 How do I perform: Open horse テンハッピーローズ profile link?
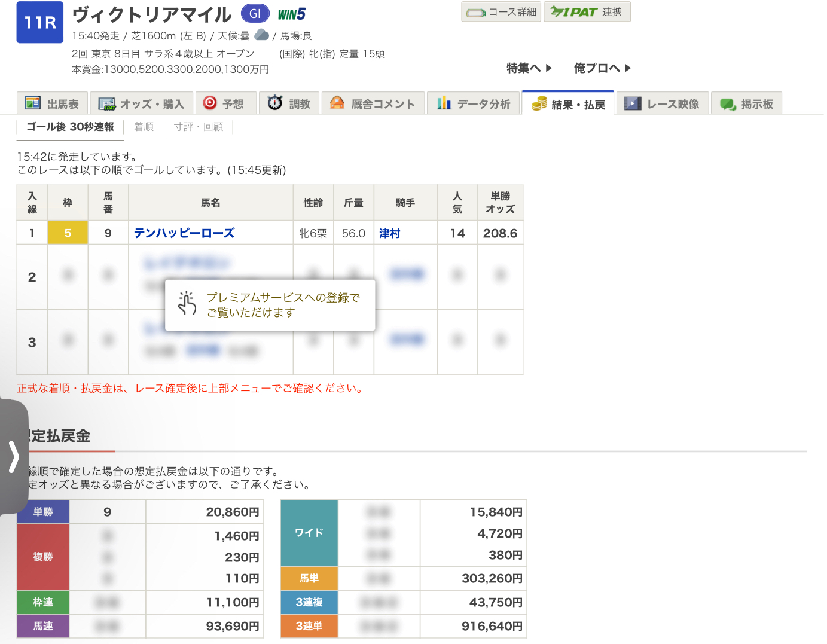pyautogui.click(x=184, y=233)
